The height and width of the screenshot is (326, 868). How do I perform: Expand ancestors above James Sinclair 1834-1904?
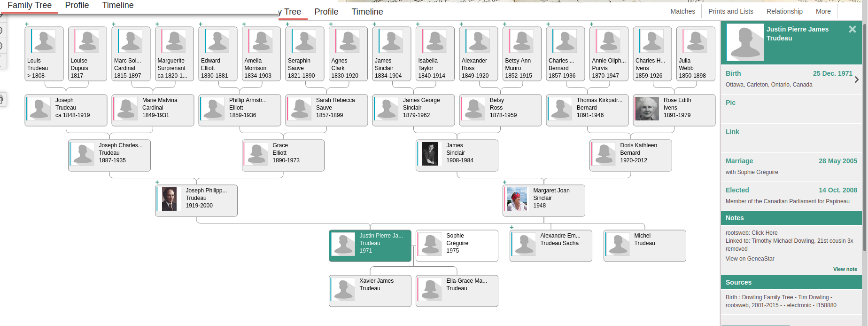(374, 24)
